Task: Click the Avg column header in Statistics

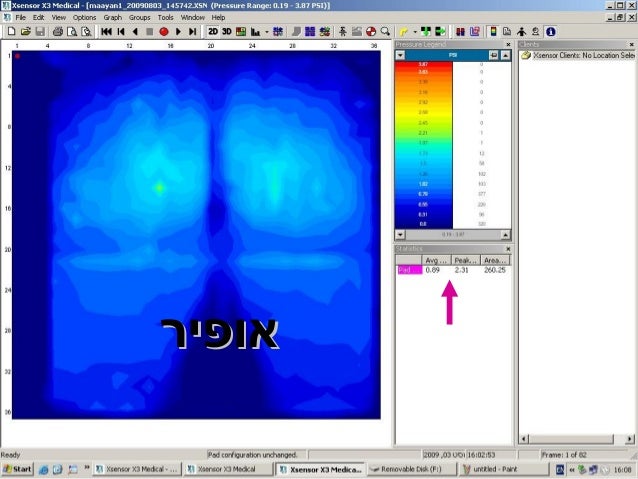Action: tap(436, 259)
